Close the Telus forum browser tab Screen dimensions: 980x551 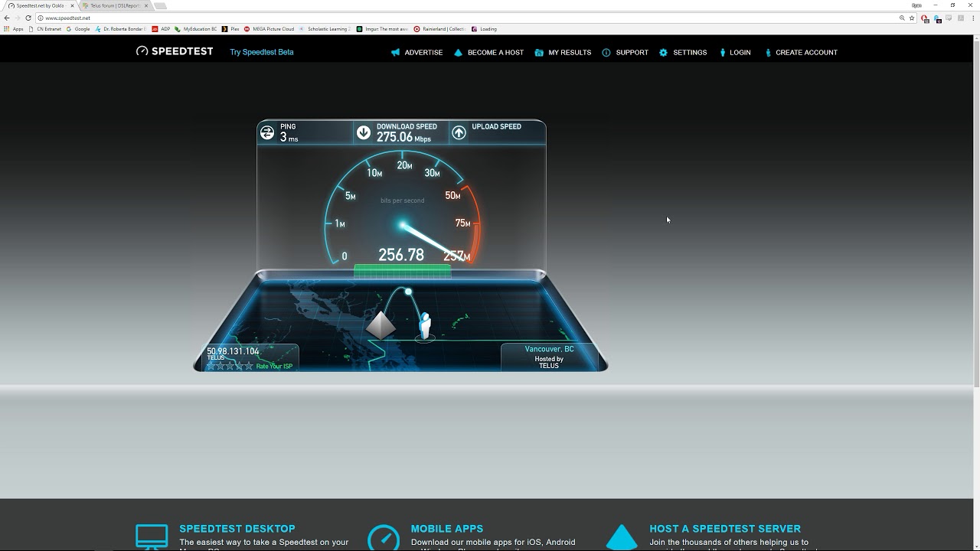click(146, 5)
